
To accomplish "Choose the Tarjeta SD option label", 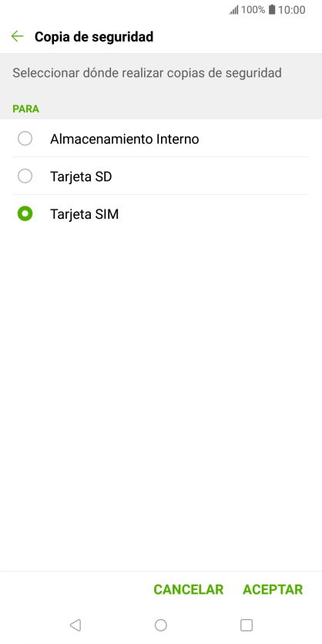I will tap(81, 176).
